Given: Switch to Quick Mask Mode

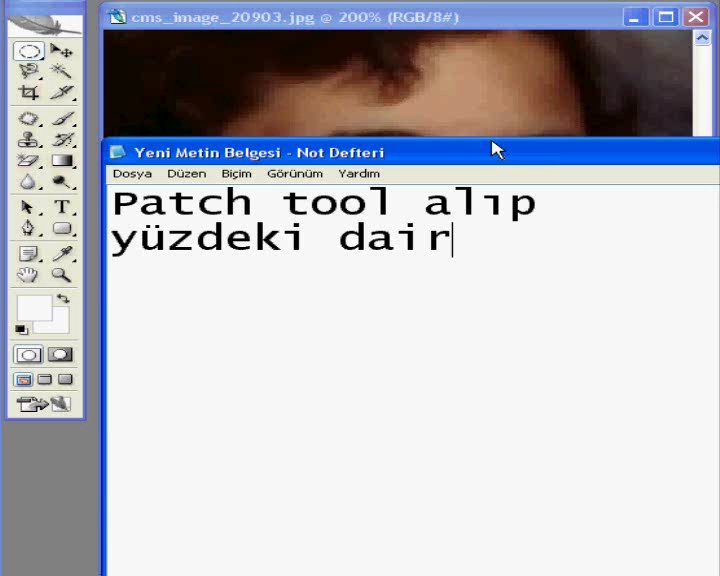Looking at the screenshot, I should (60, 355).
